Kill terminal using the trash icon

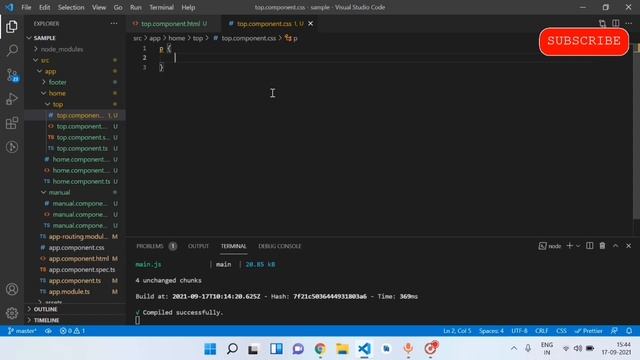click(x=602, y=246)
